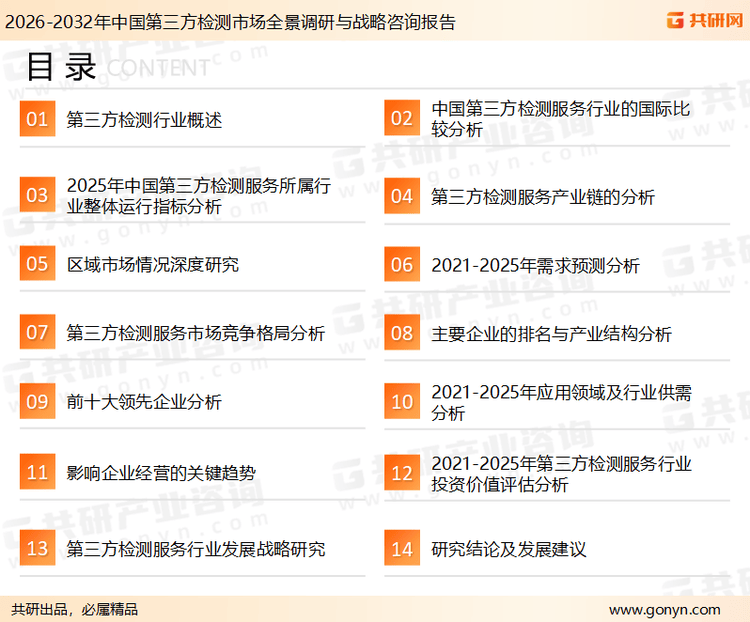Click the 11 numbered square icon
Image resolution: width=750 pixels, height=622 pixels.
click(37, 472)
